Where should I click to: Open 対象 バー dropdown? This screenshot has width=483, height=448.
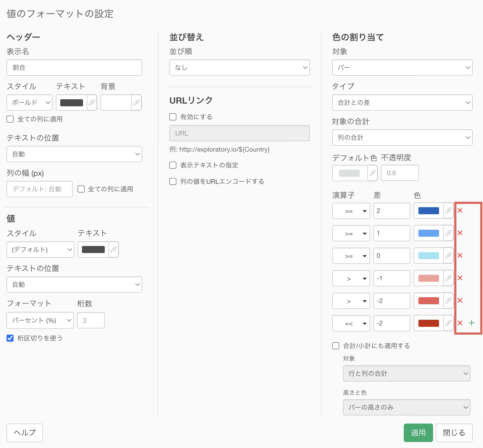(x=402, y=68)
